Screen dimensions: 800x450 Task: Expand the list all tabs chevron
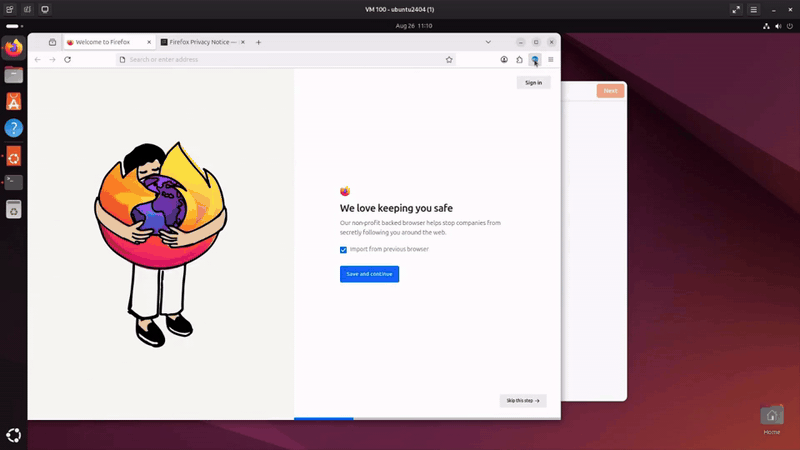pyautogui.click(x=488, y=42)
